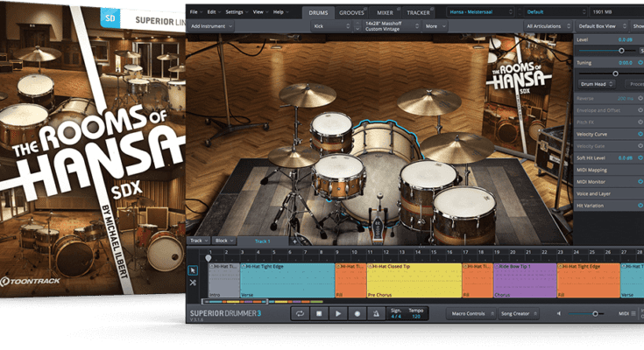
Task: Open the Settings menu
Action: pos(235,12)
